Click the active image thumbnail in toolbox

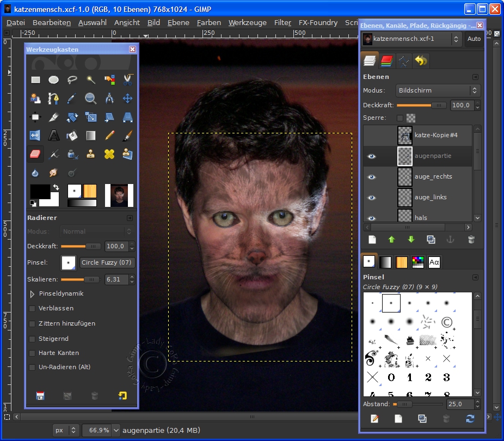pos(119,195)
